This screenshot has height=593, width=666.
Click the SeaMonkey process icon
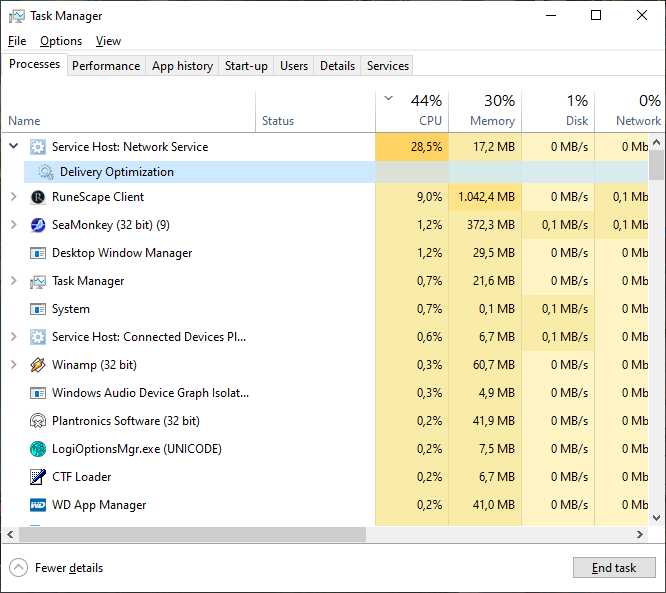point(38,225)
